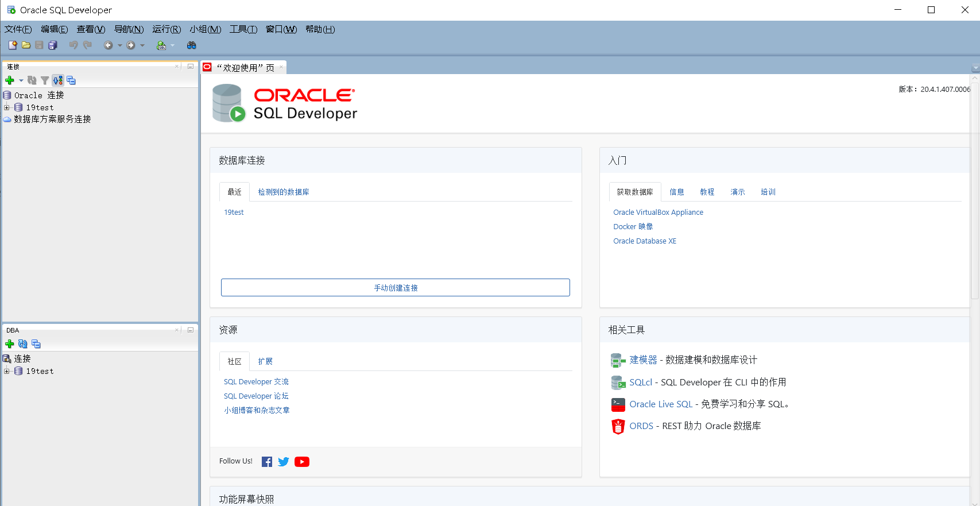
Task: Open the Docker 映像 link
Action: tap(633, 227)
